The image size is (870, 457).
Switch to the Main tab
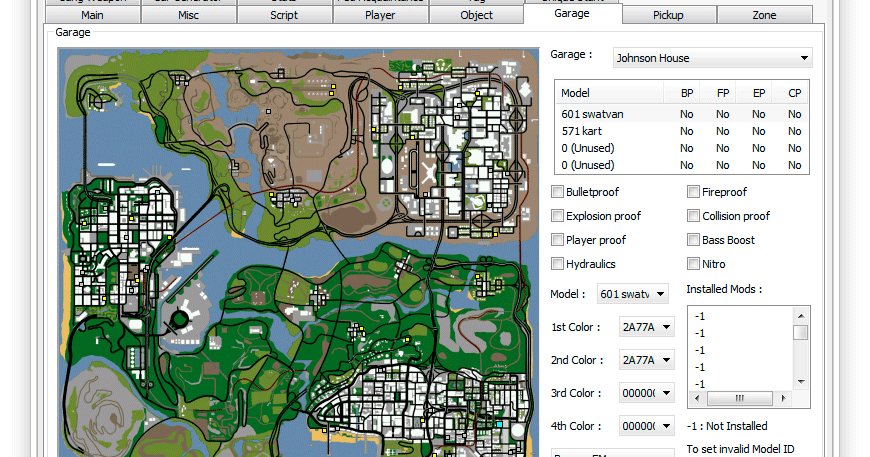92,15
